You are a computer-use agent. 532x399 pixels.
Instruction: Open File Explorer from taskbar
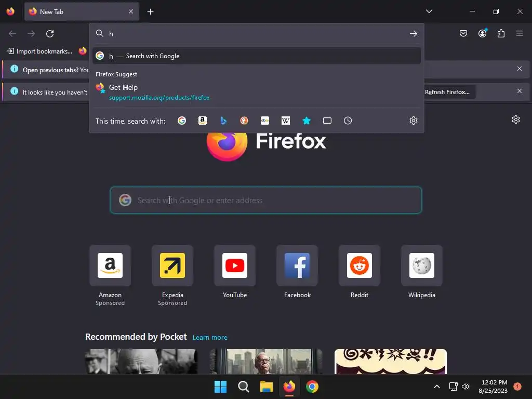click(x=267, y=387)
